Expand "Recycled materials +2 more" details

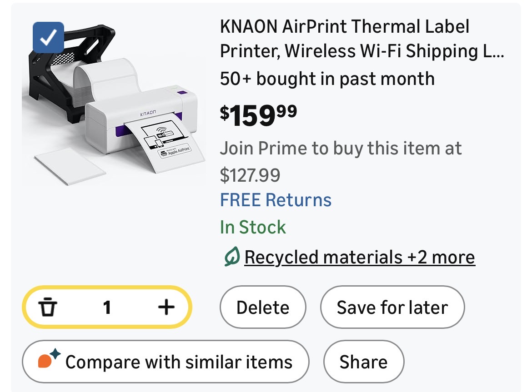pyautogui.click(x=359, y=258)
